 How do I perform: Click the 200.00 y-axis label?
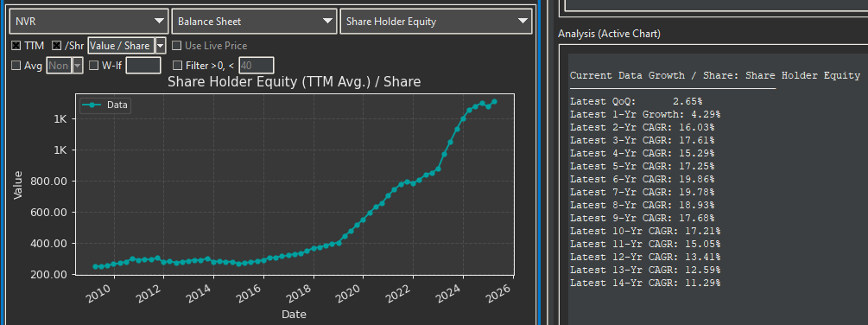(x=48, y=274)
